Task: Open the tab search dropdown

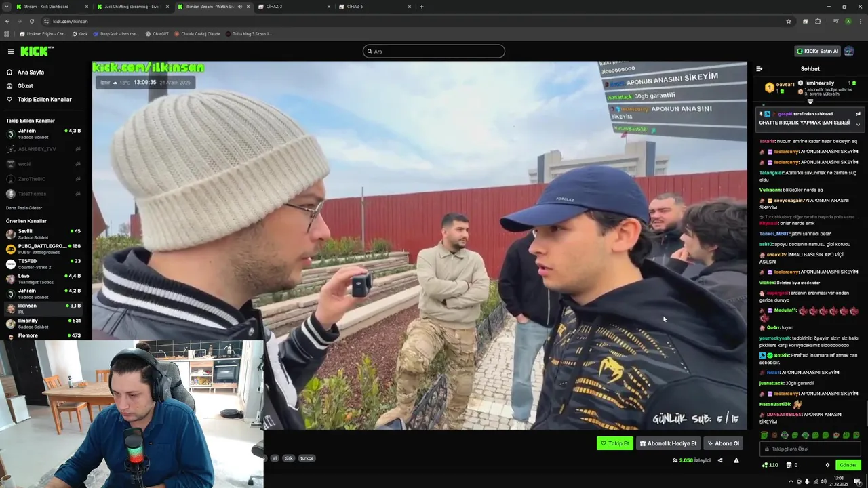Action: [6, 7]
